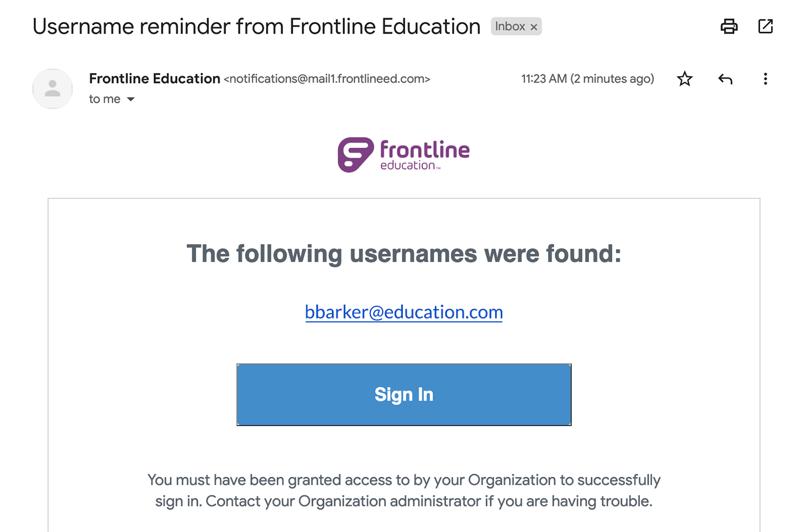
Task: Click the Organization administrator notice paragraph
Action: 403,491
